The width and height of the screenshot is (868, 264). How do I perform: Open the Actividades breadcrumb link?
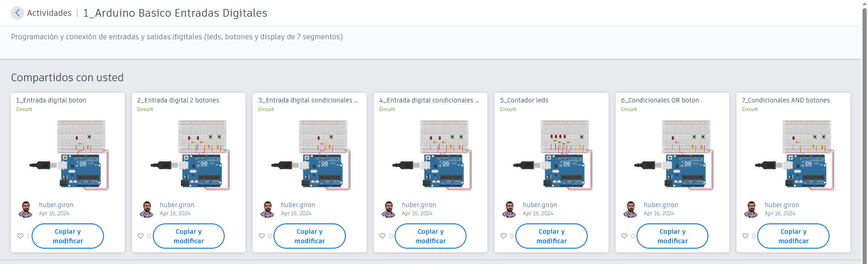pyautogui.click(x=49, y=13)
